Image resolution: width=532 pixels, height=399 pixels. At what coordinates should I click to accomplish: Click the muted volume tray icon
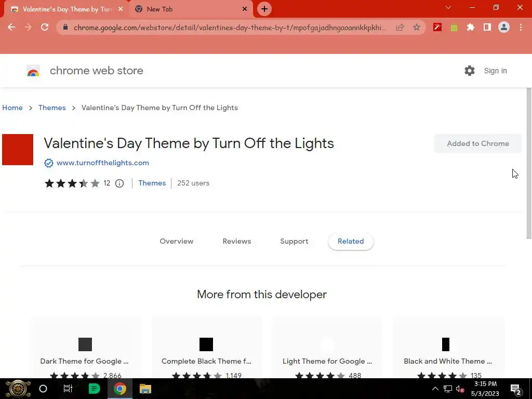click(460, 389)
